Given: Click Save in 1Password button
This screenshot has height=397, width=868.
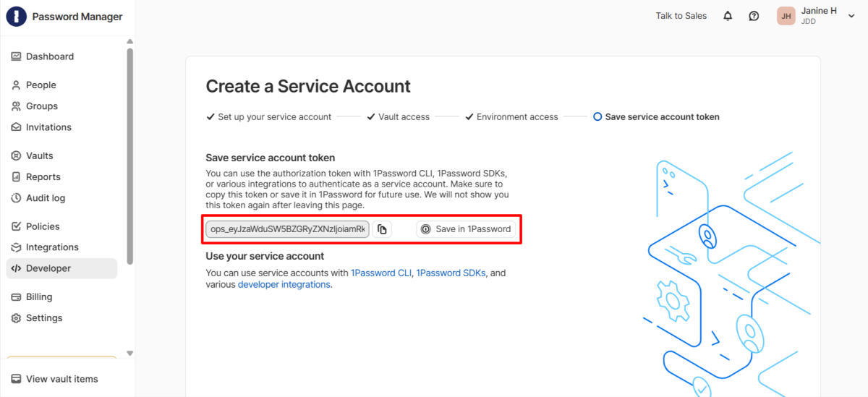Looking at the screenshot, I should coord(466,229).
